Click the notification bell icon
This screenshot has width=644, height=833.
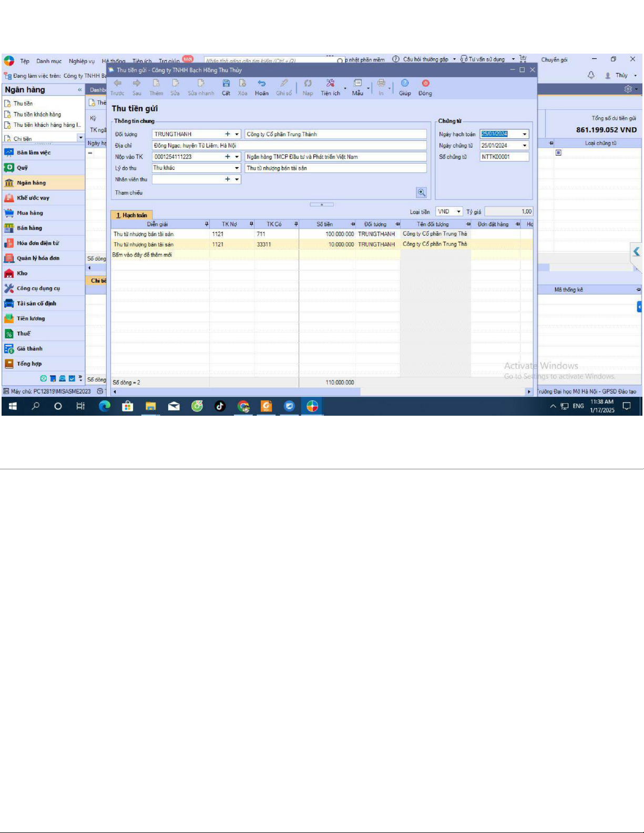pyautogui.click(x=591, y=75)
